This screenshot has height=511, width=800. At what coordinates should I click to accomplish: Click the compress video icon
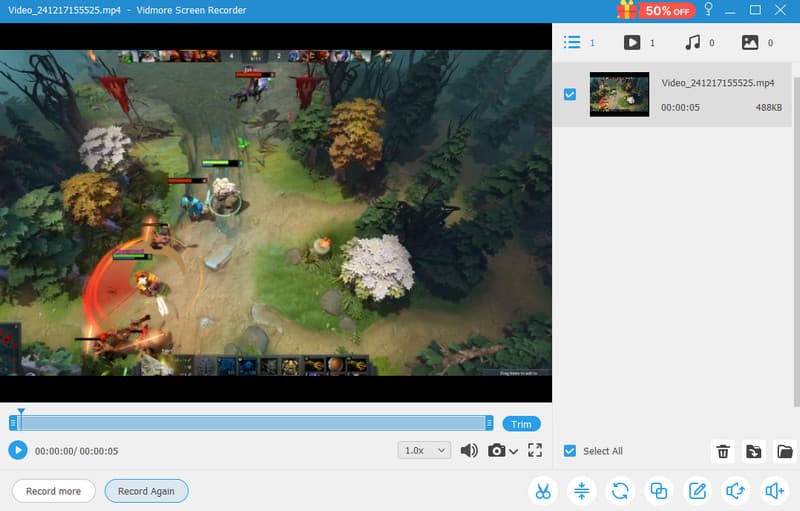581,491
